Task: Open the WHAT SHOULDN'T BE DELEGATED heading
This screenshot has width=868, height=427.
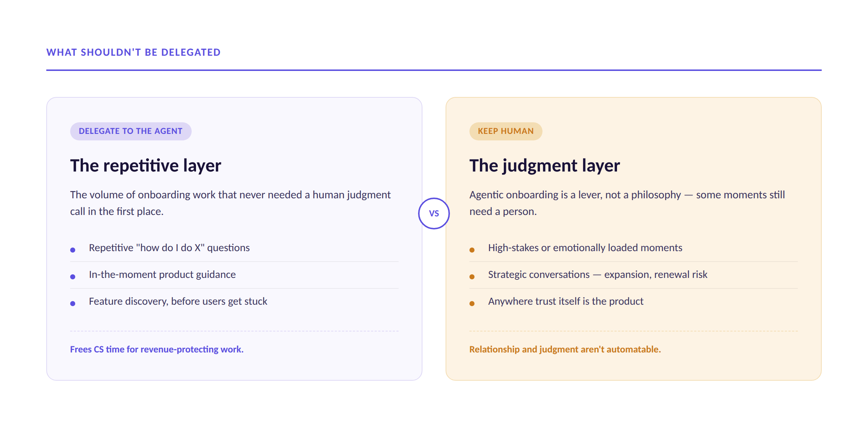Action: pyautogui.click(x=133, y=52)
